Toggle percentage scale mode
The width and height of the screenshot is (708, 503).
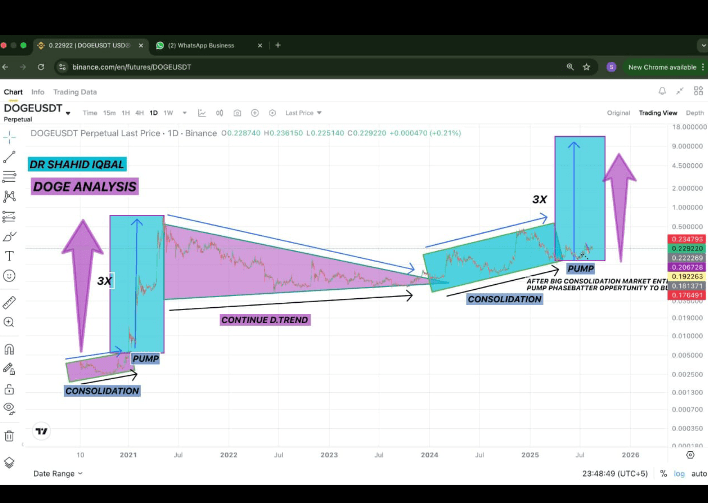pyautogui.click(x=663, y=474)
